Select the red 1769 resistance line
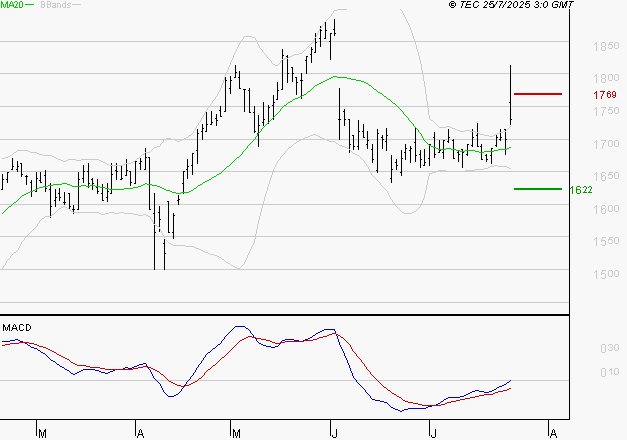The width and height of the screenshot is (627, 440). click(537, 94)
